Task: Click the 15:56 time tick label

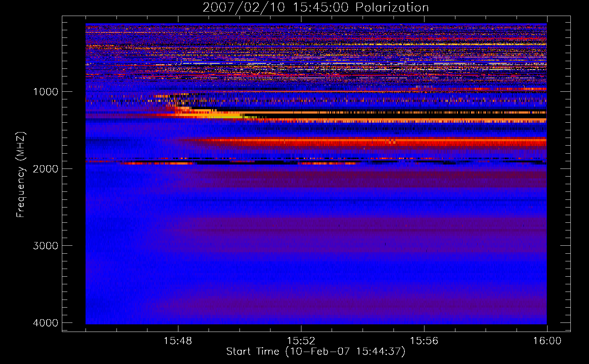Action: (424, 341)
